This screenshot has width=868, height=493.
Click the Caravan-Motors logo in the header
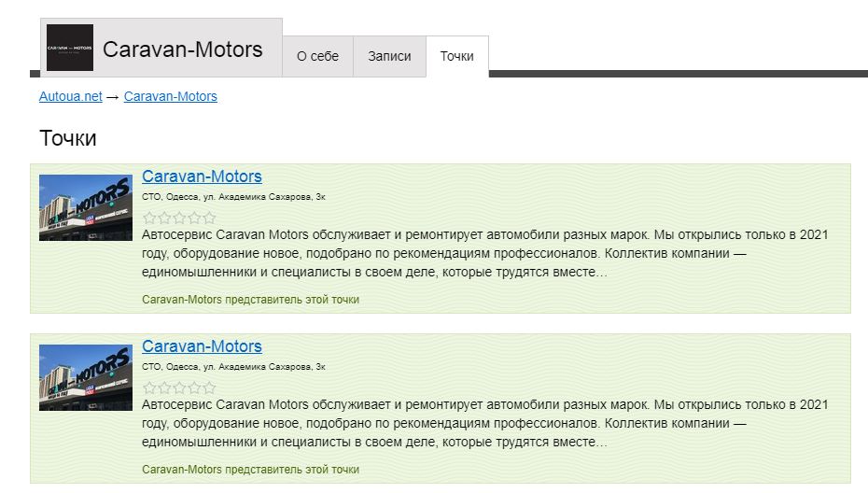(x=70, y=49)
